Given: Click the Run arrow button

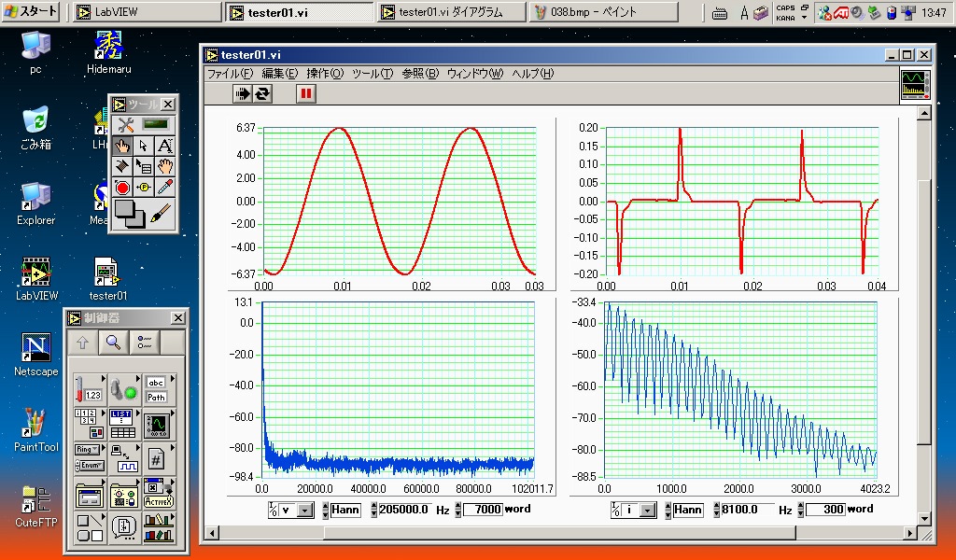Looking at the screenshot, I should pos(243,93).
